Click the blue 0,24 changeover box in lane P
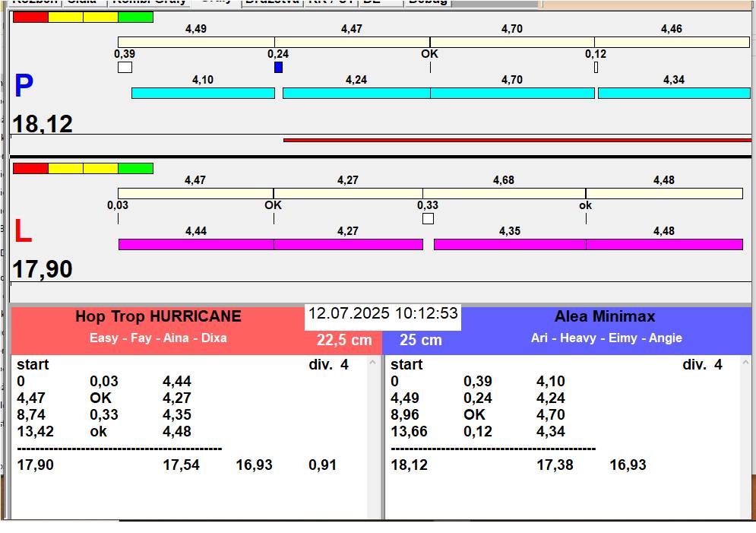The height and width of the screenshot is (533, 756). point(278,67)
